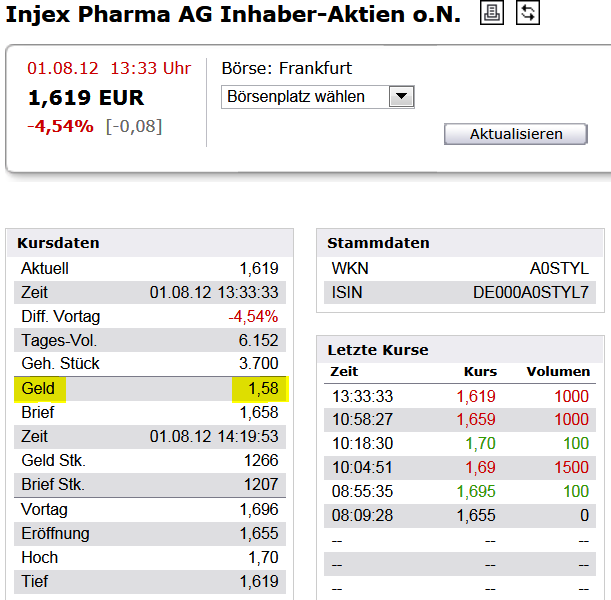Image resolution: width=611 pixels, height=600 pixels.
Task: Click the 13:33:33 trade row
Action: pyautogui.click(x=460, y=396)
